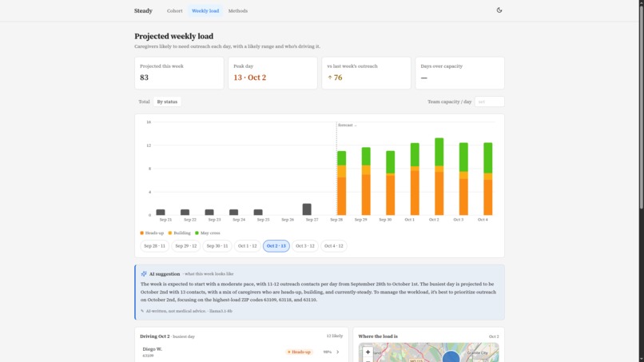Toggle dark mode with the moon icon

[499, 10]
